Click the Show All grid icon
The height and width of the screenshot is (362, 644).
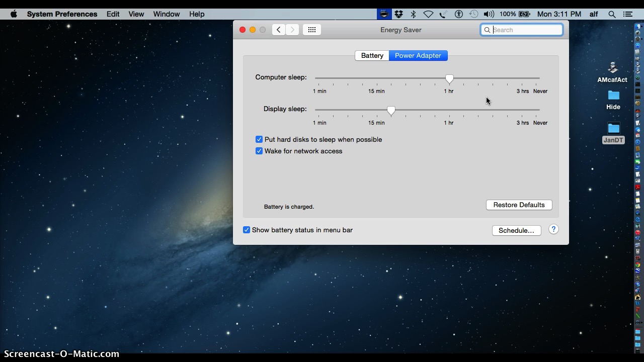tap(311, 30)
